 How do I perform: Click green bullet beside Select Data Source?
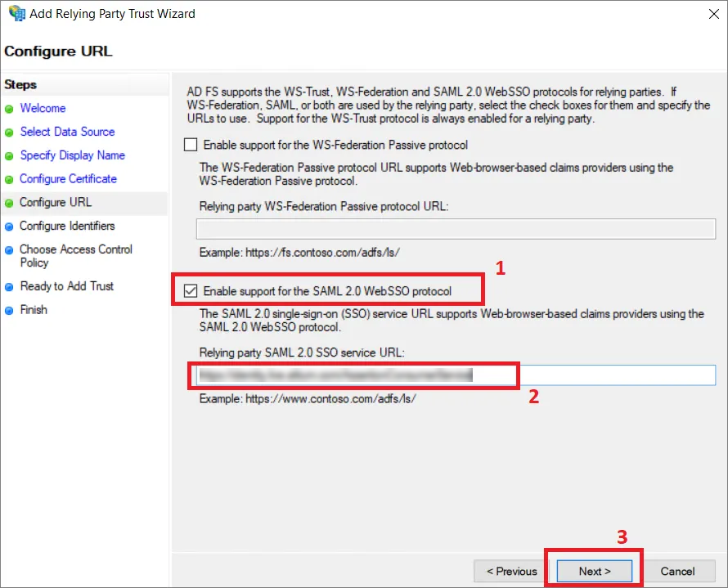point(9,132)
